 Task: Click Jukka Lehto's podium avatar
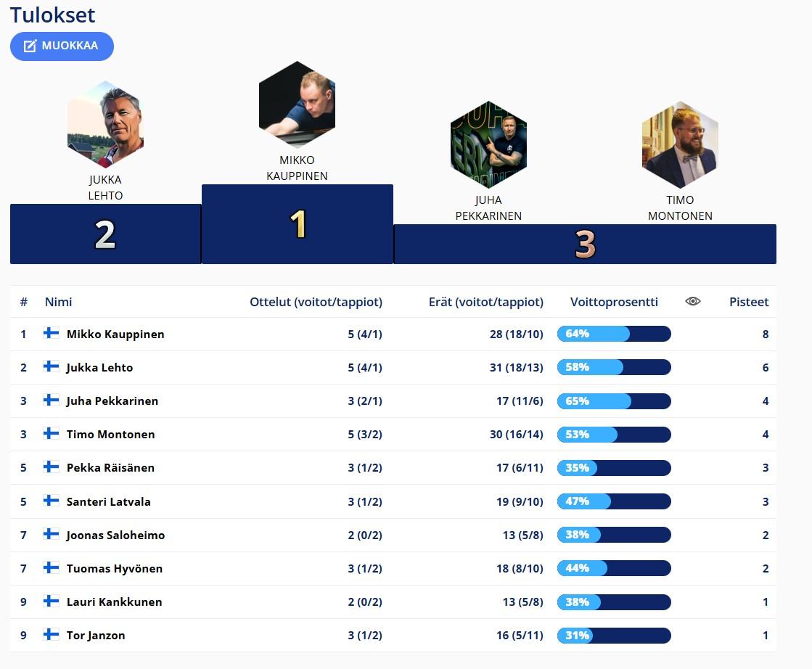click(x=105, y=126)
